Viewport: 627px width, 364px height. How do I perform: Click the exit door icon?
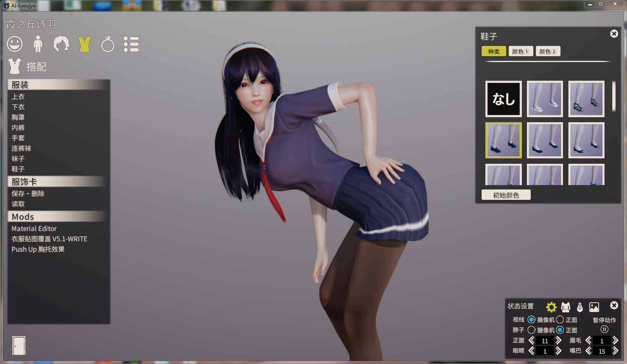[19, 345]
